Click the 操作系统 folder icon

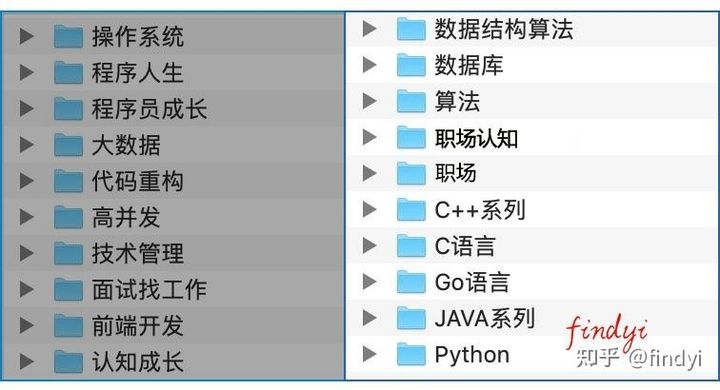[68, 36]
